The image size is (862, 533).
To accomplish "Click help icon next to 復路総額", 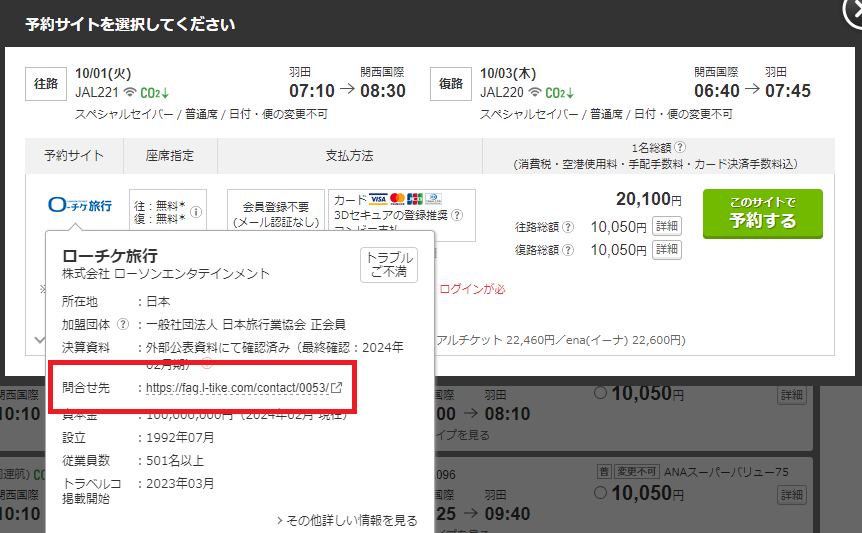I will tap(568, 250).
